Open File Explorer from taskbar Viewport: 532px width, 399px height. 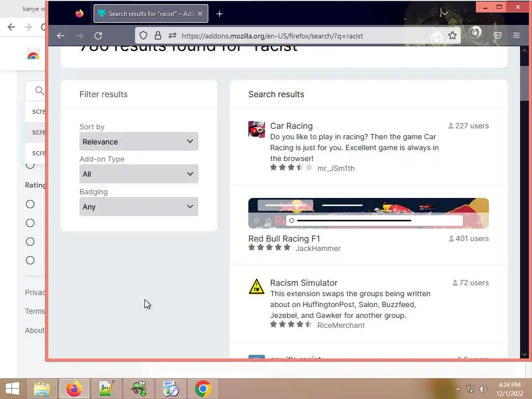(42, 389)
